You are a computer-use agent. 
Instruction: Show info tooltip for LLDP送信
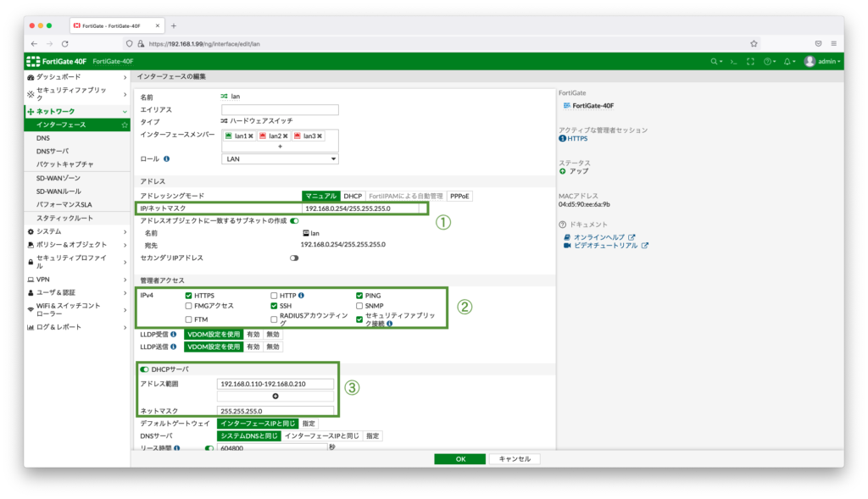point(173,347)
